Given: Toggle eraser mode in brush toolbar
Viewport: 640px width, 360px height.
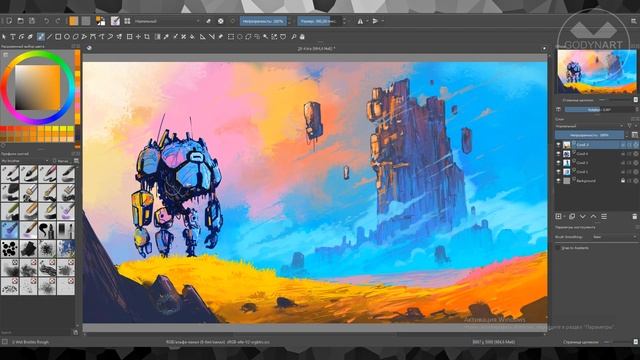Looking at the screenshot, I should pyautogui.click(x=209, y=21).
